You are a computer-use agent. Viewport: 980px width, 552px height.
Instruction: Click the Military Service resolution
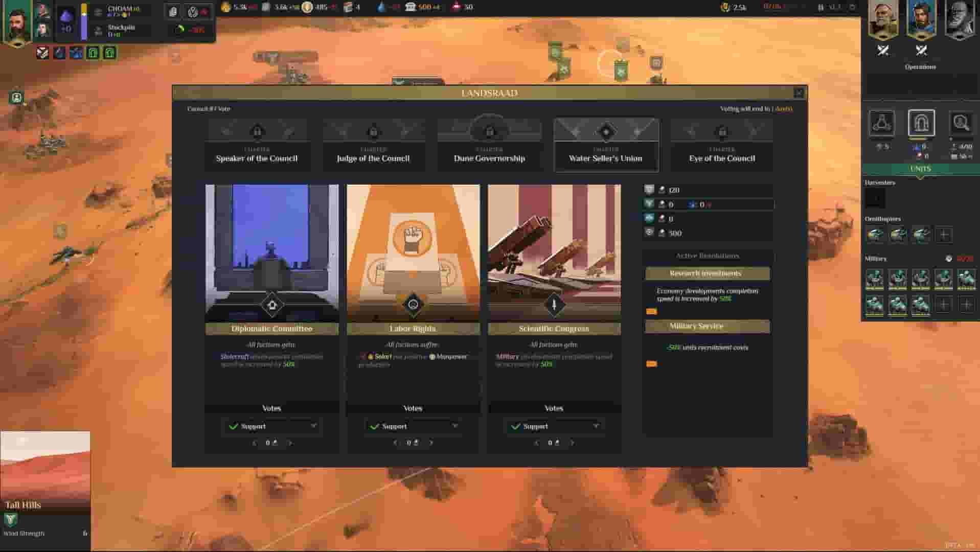708,326
